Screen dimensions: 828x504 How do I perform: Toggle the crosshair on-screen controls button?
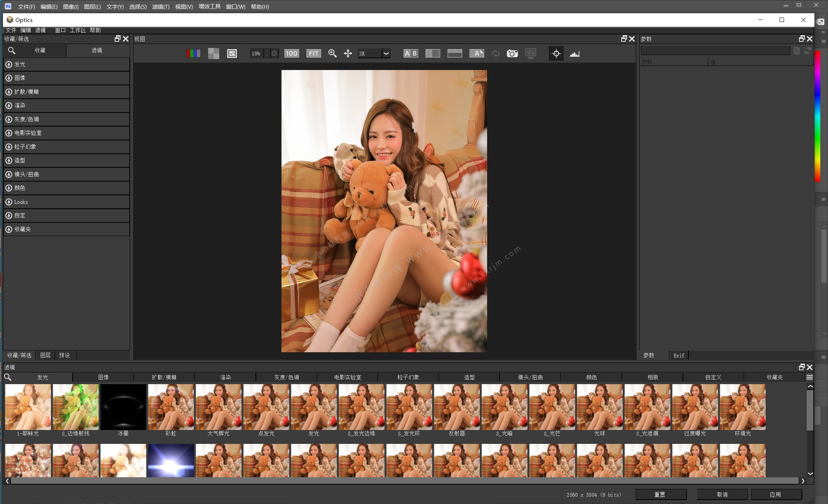[556, 54]
